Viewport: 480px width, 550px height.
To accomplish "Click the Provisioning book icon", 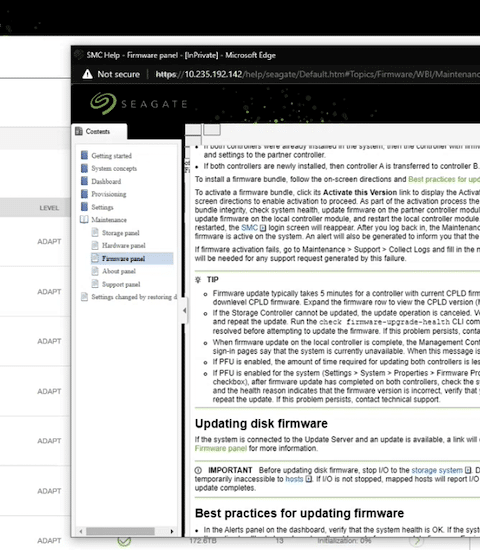I will pyautogui.click(x=84, y=194).
